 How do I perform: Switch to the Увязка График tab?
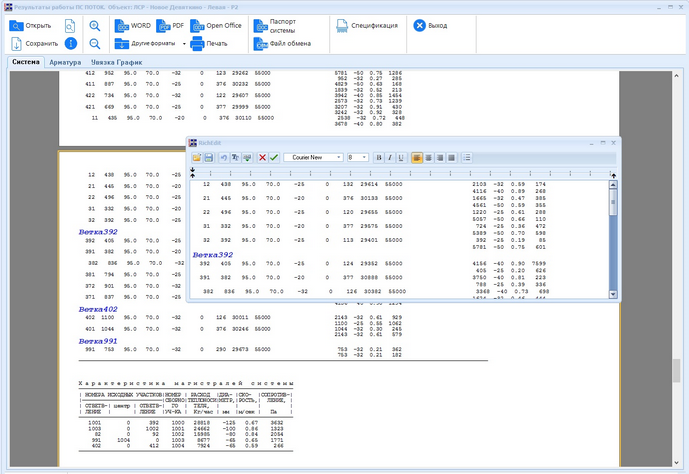tap(116, 62)
